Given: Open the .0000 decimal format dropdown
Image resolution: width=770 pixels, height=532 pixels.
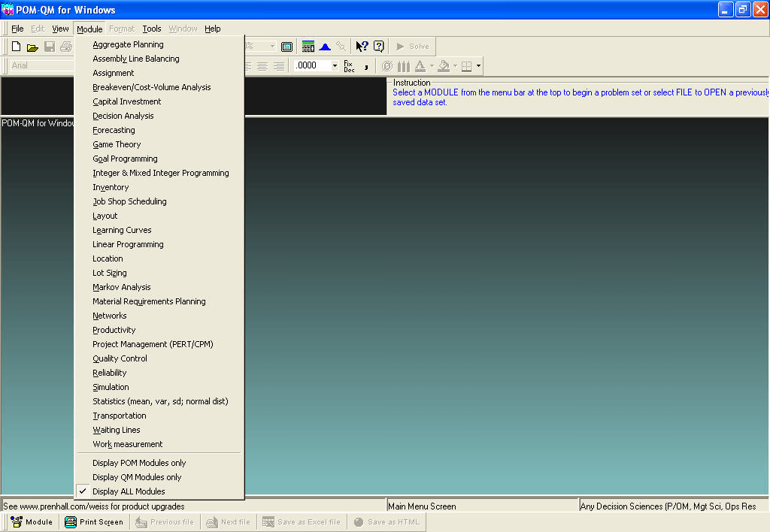Looking at the screenshot, I should (335, 65).
